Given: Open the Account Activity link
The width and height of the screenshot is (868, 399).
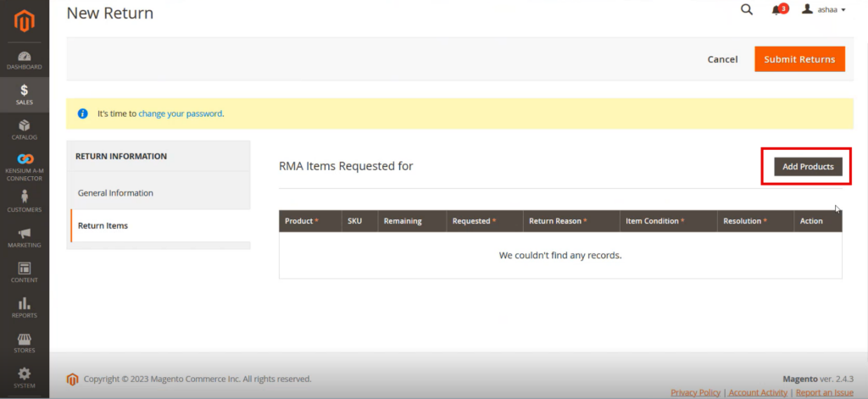Looking at the screenshot, I should pos(758,392).
